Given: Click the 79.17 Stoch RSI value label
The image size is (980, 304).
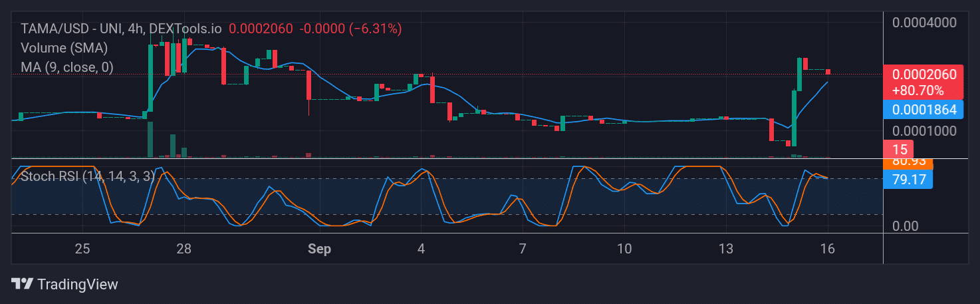Looking at the screenshot, I should coord(908,179).
